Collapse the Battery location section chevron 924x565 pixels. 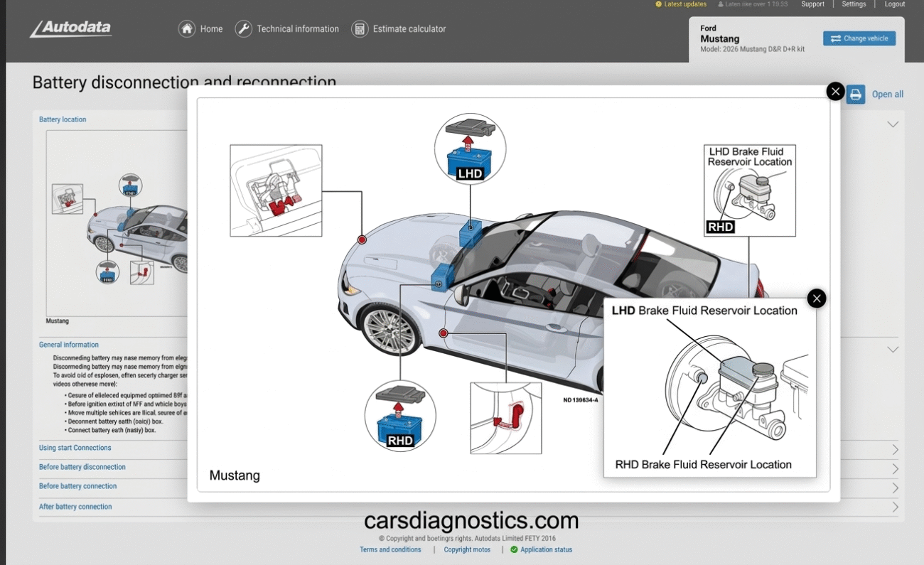[893, 124]
